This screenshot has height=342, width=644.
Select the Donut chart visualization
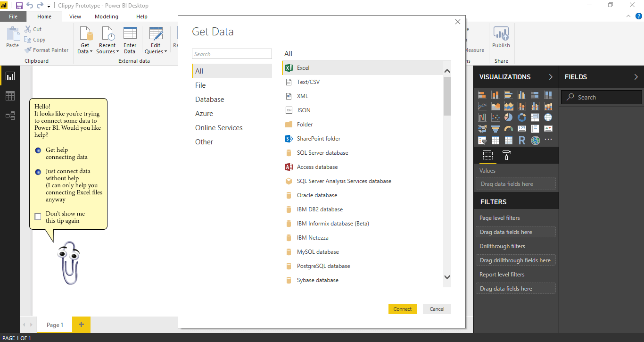point(522,117)
